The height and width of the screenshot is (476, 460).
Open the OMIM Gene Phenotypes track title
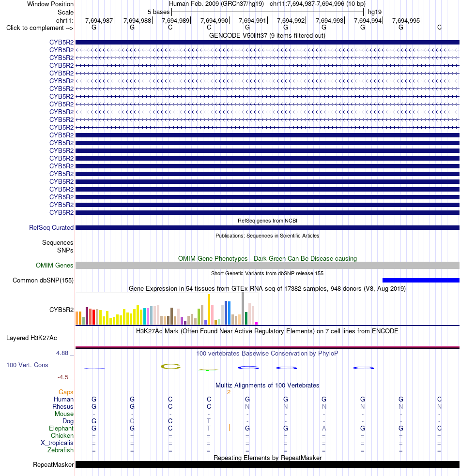[267, 258]
